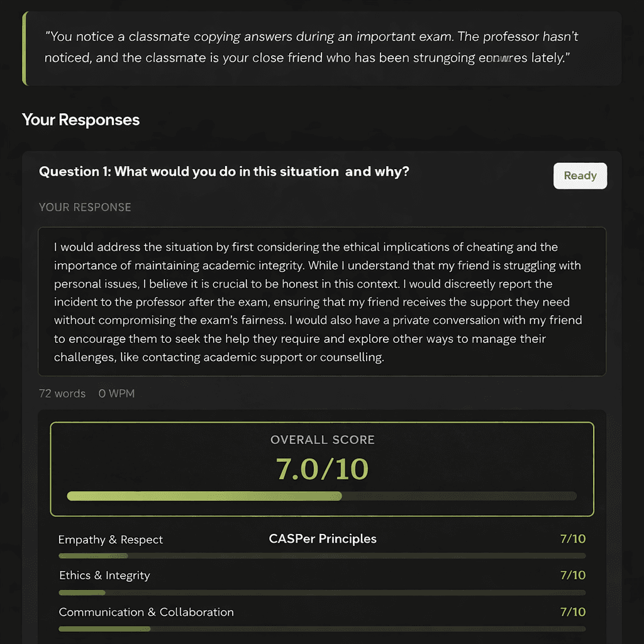Click the Empathy & Respect label
This screenshot has width=644, height=644.
click(111, 540)
